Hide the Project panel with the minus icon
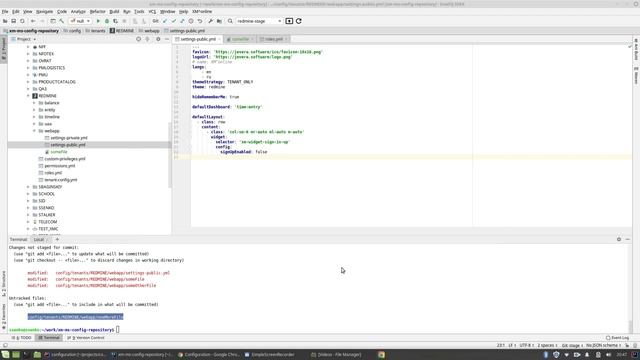 [x=167, y=39]
